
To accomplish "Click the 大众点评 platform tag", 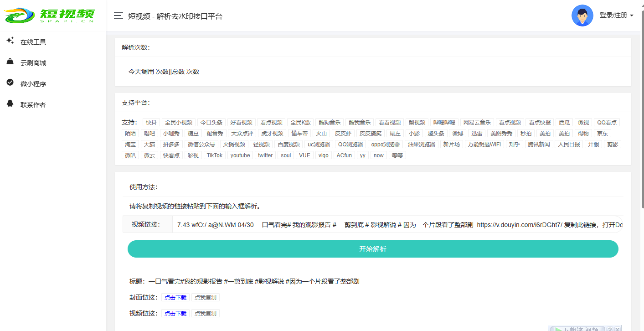I will [242, 134].
